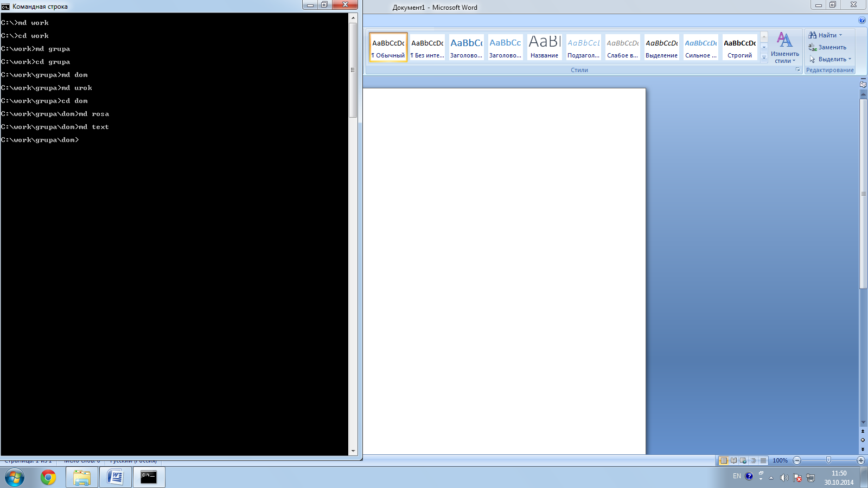
Task: Open Word help via question mark icon
Action: [862, 20]
